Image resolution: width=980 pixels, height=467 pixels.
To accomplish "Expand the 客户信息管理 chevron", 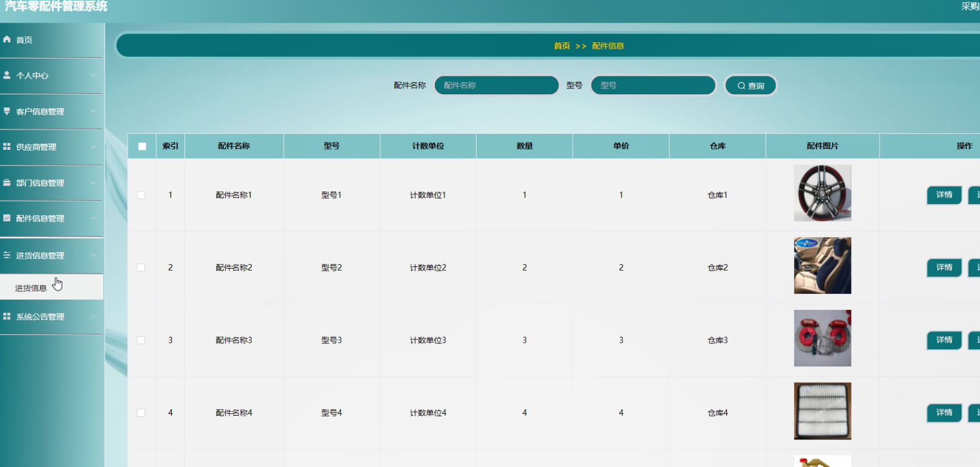I will (93, 112).
